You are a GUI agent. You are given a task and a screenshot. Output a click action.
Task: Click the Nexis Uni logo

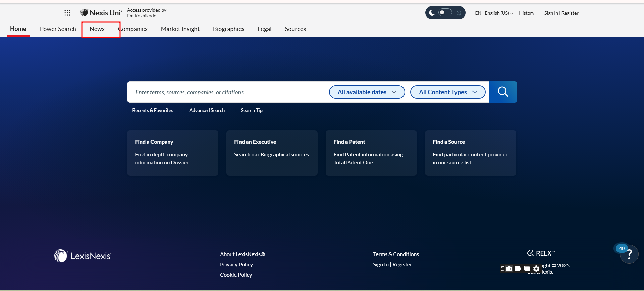pos(101,13)
